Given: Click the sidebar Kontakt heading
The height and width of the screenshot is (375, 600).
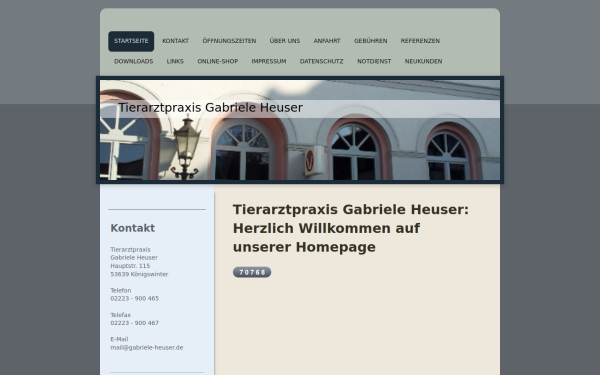Looking at the screenshot, I should click(132, 228).
